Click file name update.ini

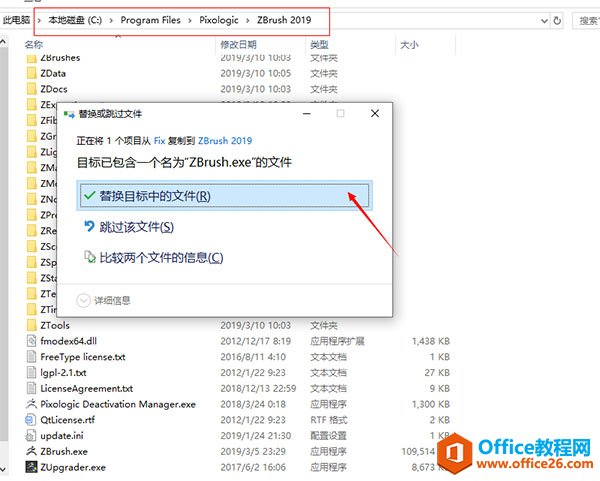click(x=62, y=436)
